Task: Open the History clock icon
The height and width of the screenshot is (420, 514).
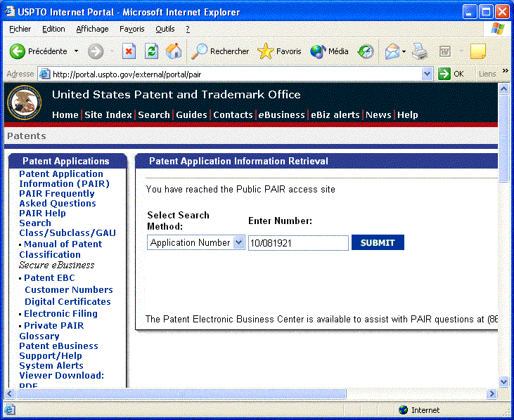Action: point(366,51)
